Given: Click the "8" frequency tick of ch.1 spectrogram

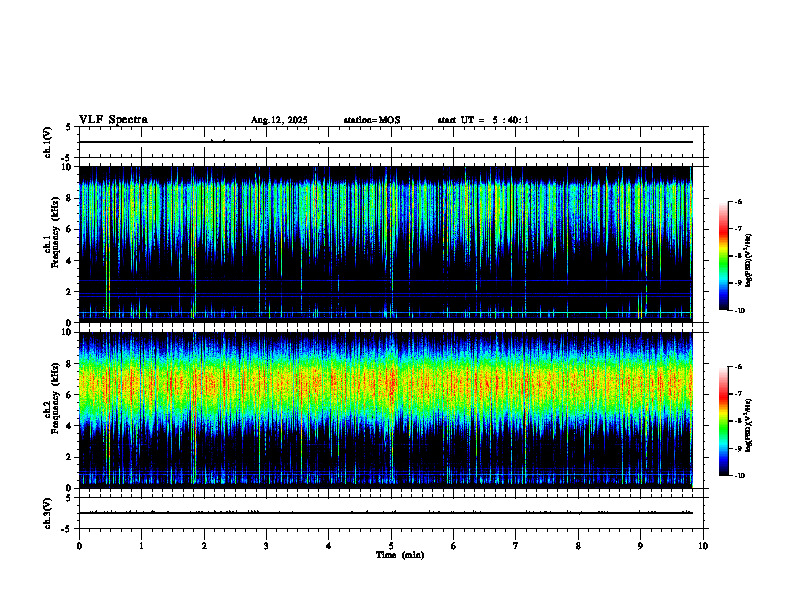Looking at the screenshot, I should coord(70,198).
